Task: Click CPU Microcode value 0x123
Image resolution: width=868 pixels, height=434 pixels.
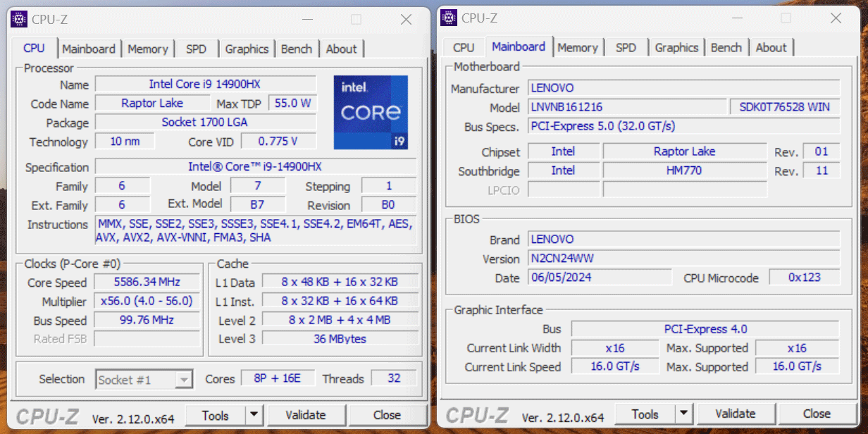Action: tap(804, 278)
